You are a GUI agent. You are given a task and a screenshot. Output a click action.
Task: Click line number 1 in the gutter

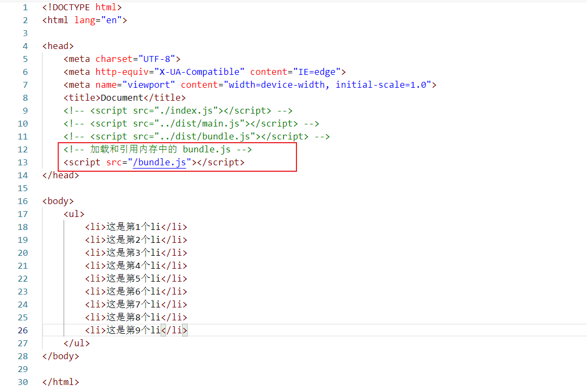pos(25,8)
